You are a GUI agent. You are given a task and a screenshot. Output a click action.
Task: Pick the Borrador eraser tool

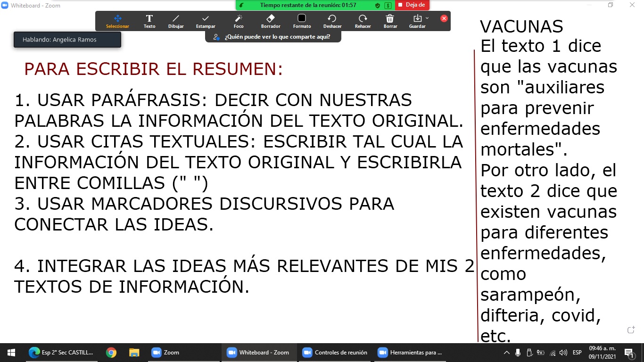tap(271, 21)
